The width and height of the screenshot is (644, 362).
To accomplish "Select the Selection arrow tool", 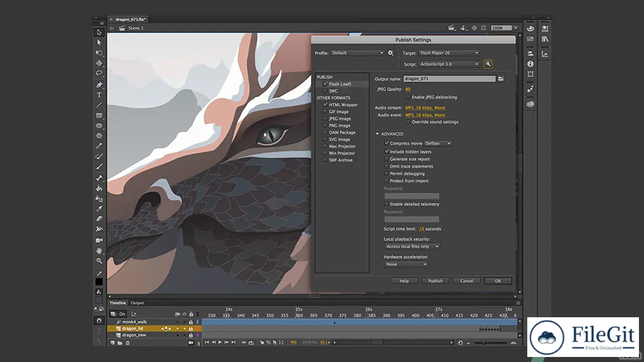I will pyautogui.click(x=99, y=32).
